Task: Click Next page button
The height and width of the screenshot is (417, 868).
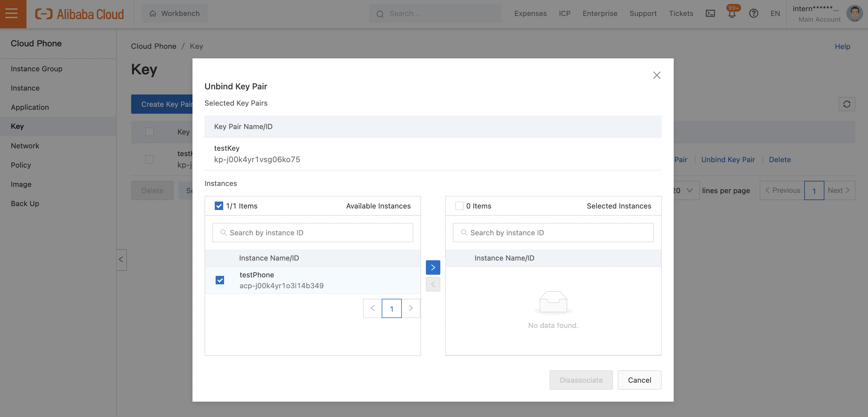Action: coord(839,190)
